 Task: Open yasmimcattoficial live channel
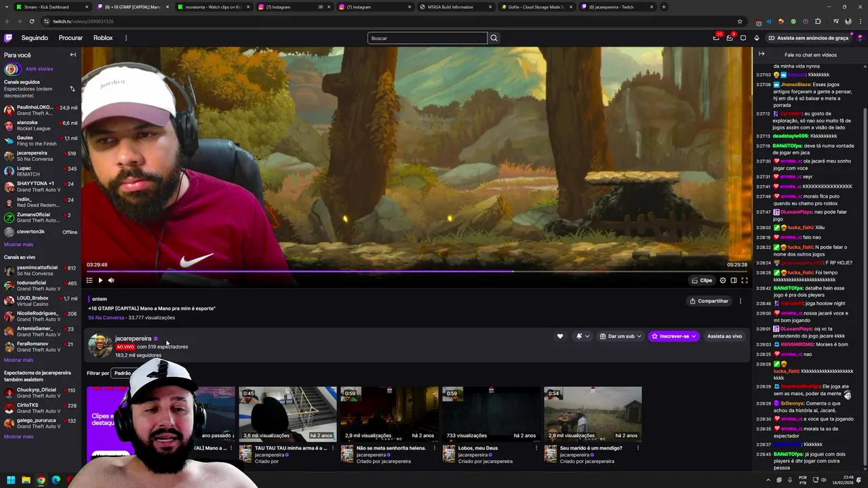point(41,270)
